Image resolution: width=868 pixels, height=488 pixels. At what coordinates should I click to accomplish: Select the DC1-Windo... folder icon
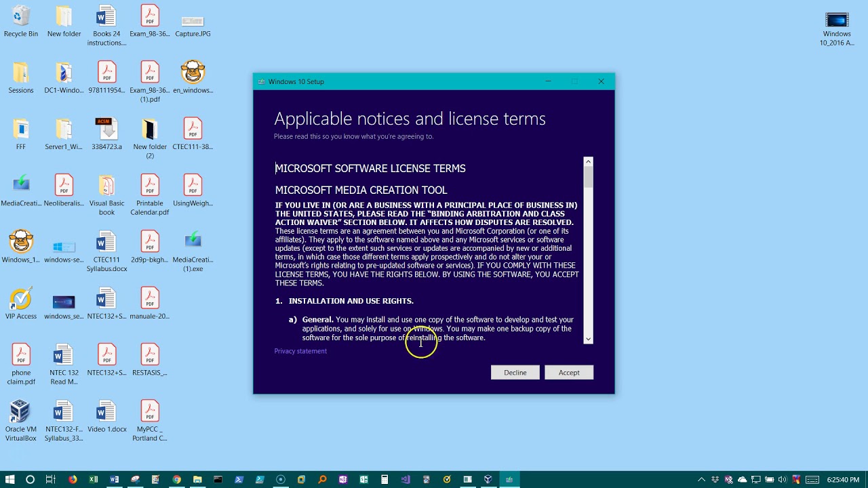pyautogui.click(x=64, y=77)
